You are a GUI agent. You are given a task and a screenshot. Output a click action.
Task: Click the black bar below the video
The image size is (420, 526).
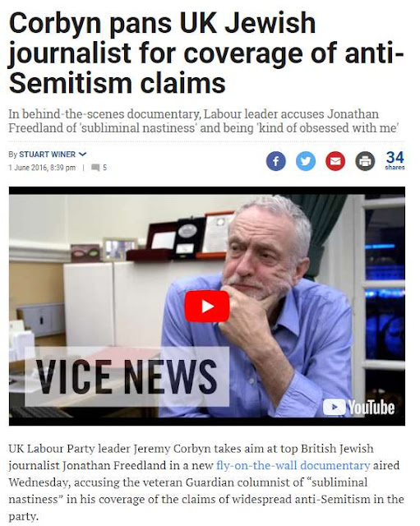pyautogui.click(x=207, y=422)
